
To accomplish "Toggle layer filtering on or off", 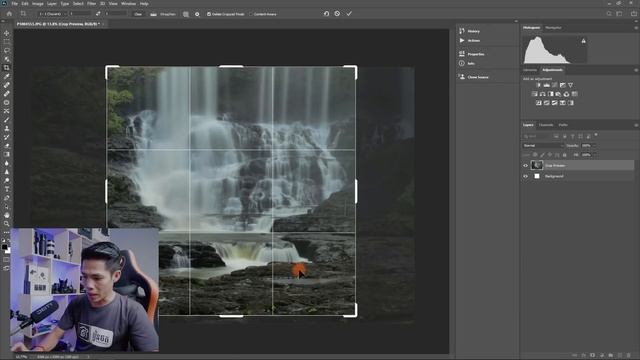I will click(596, 135).
